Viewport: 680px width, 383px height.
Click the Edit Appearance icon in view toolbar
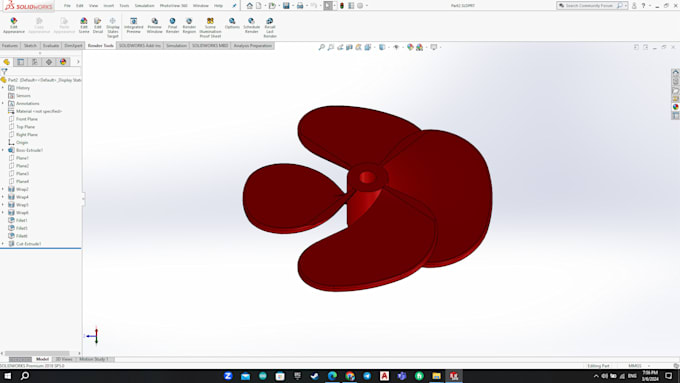[410, 47]
